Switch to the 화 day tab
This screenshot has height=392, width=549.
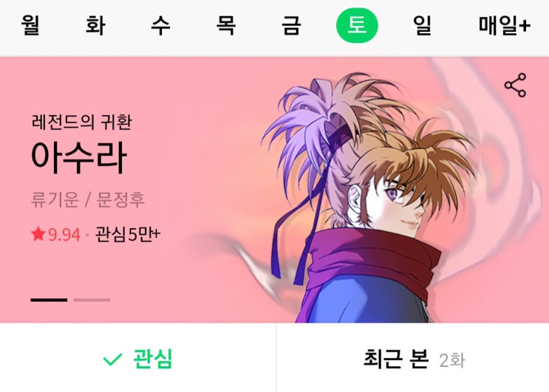pos(95,26)
